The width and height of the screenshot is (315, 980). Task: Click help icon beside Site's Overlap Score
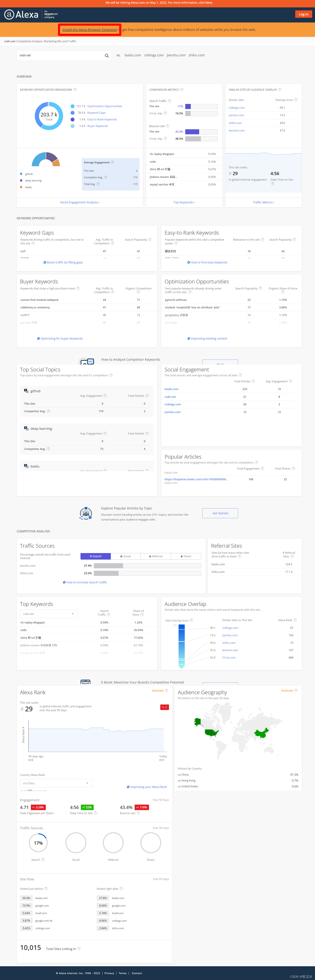pyautogui.click(x=191, y=620)
